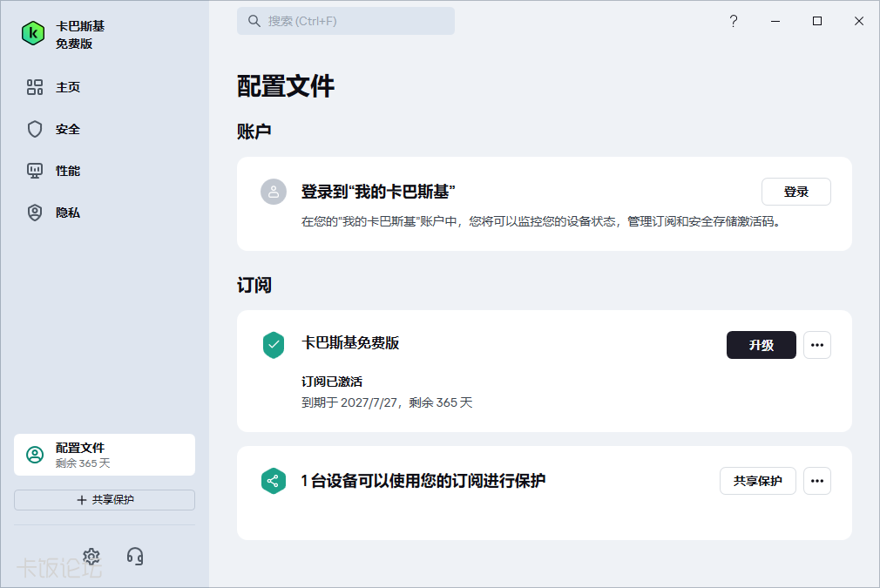Maximize the Kaspersky window
This screenshot has height=588, width=880.
pyautogui.click(x=817, y=21)
